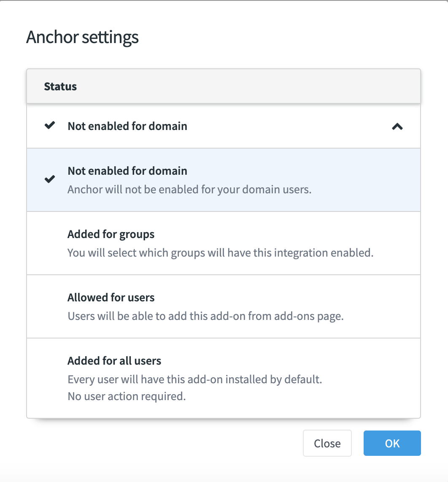Click the Status section header
Image resolution: width=448 pixels, height=482 pixels.
[60, 87]
